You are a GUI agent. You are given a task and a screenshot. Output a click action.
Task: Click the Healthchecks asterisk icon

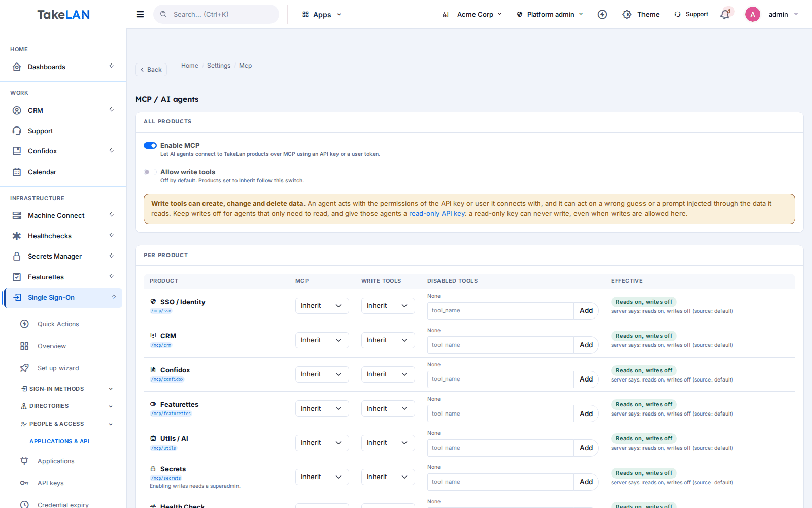(17, 236)
